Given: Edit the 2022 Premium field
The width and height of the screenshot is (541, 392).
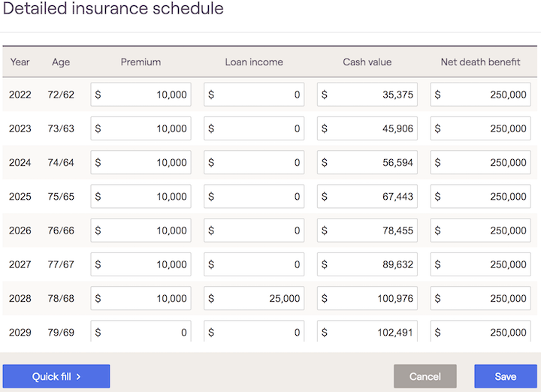Looking at the screenshot, I should [141, 95].
